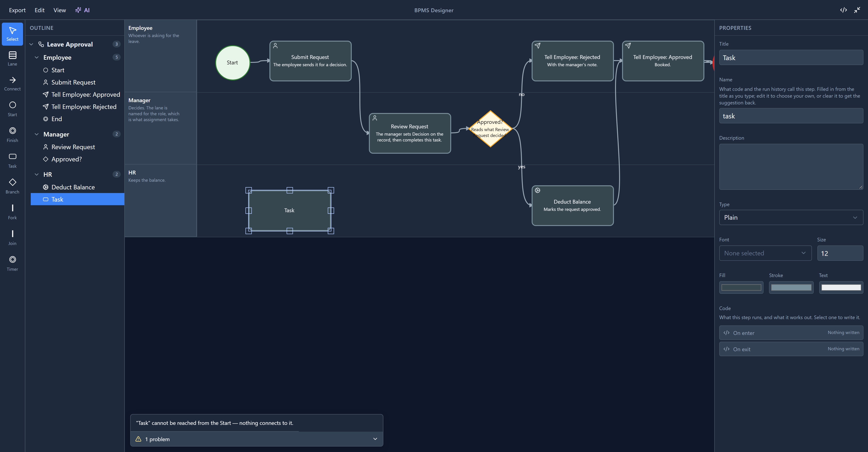Choose the Fork tool
The width and height of the screenshot is (868, 452).
click(x=12, y=212)
